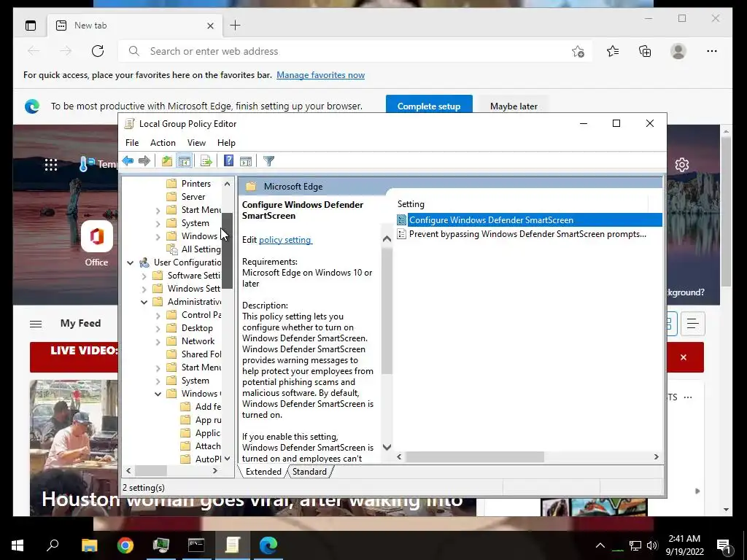This screenshot has width=747, height=560.
Task: Close the LIVE VIDEO red banner
Action: click(x=683, y=357)
